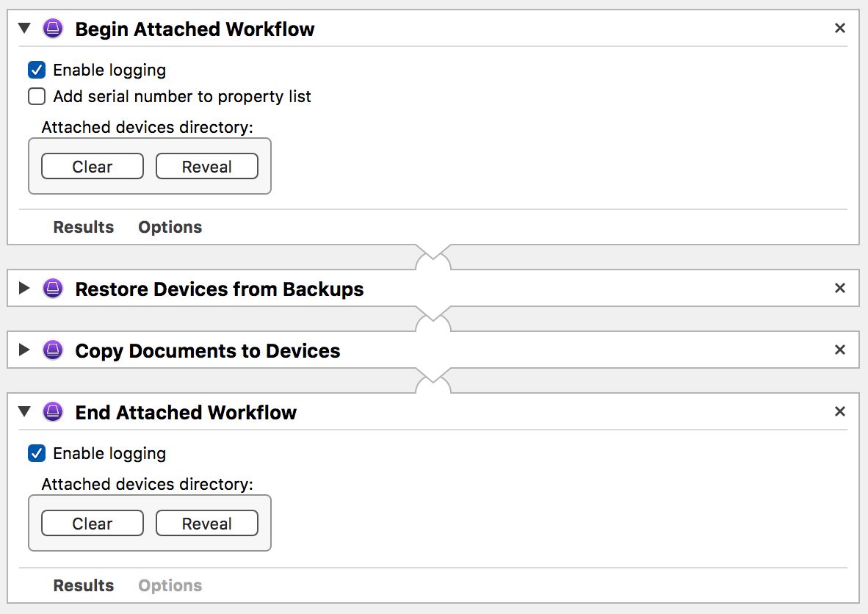This screenshot has width=868, height=614.
Task: Select the Copy Documents to Devices title
Action: (208, 350)
